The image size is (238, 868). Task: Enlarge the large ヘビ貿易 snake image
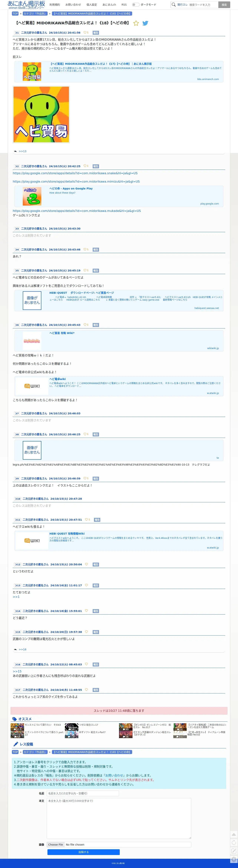(41, 114)
